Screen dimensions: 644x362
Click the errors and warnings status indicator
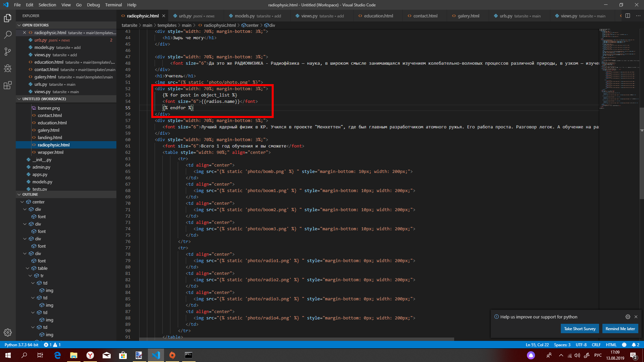(x=52, y=345)
